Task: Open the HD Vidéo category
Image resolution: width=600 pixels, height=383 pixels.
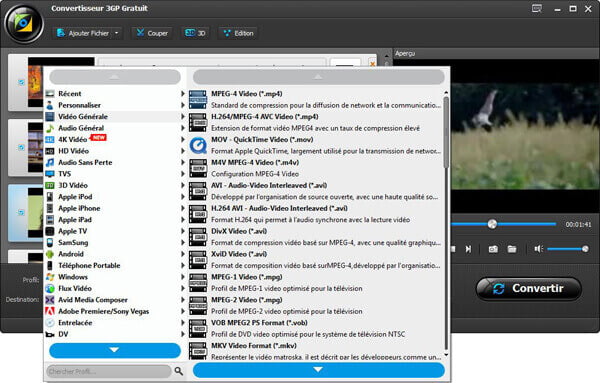Action: pyautogui.click(x=115, y=151)
